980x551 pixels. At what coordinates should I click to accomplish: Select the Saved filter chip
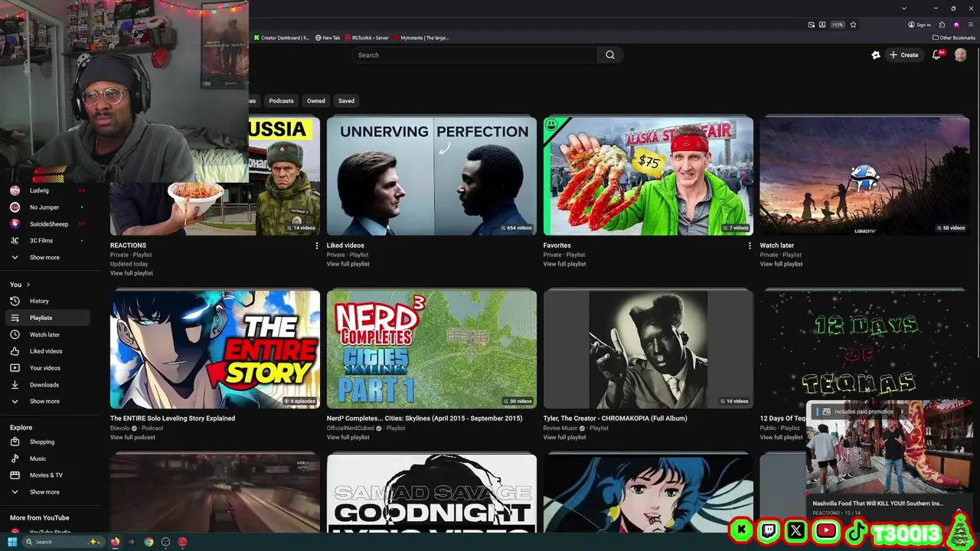[x=346, y=101]
